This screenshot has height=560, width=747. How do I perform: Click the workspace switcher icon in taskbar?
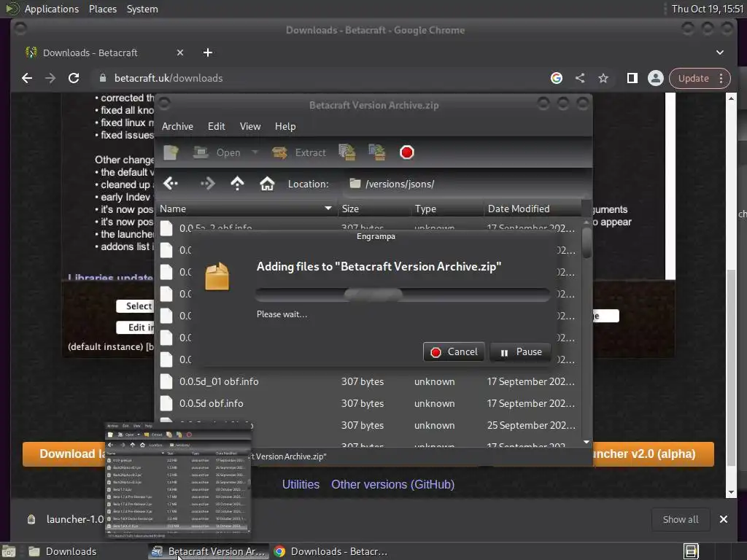690,551
